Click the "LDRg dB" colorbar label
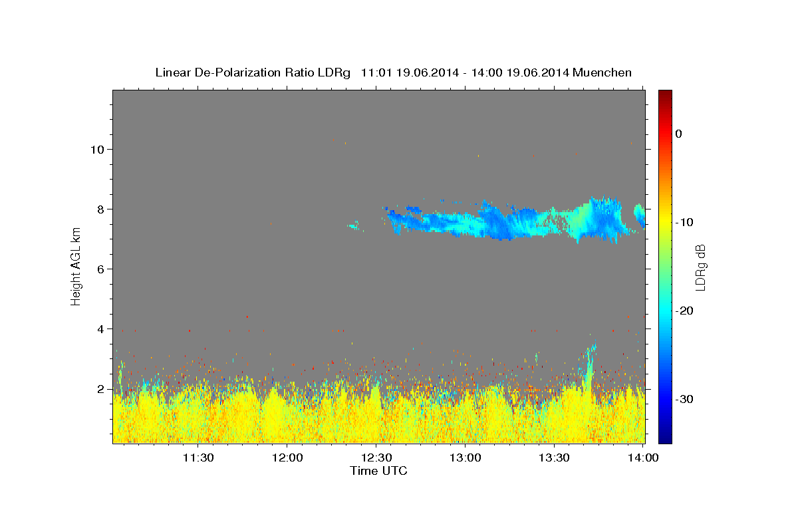 tap(700, 266)
